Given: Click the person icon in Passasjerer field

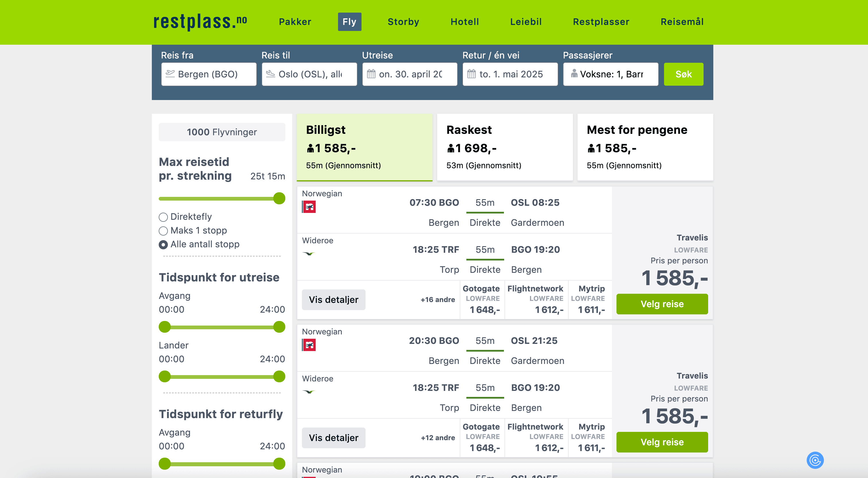Looking at the screenshot, I should click(x=574, y=74).
